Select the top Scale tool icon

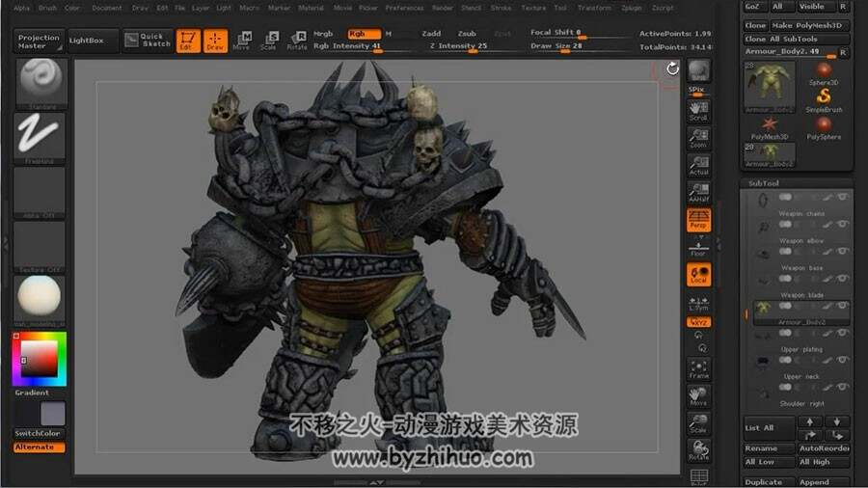click(x=268, y=41)
